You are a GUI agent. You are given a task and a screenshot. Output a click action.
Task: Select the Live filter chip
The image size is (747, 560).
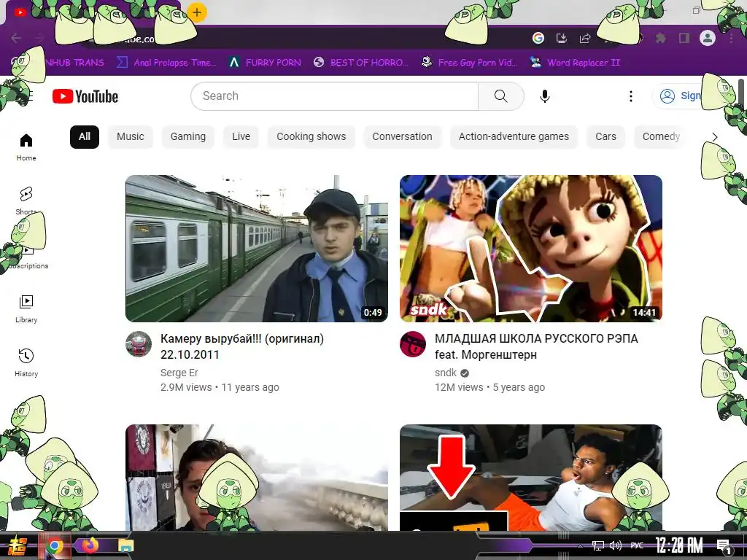241,136
